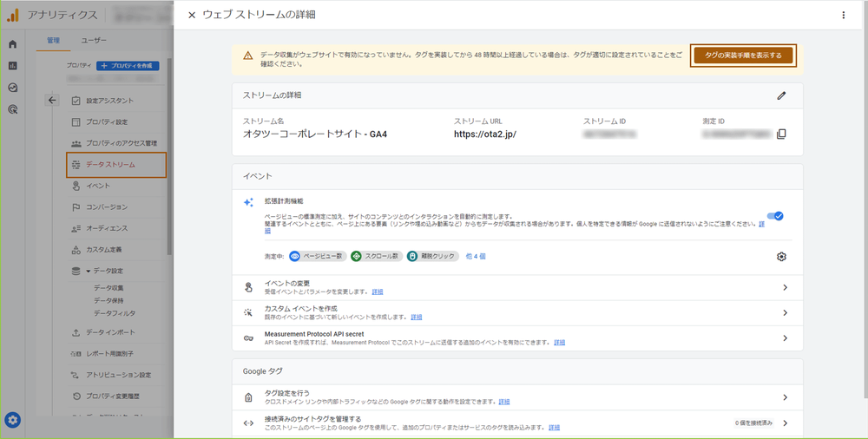This screenshot has height=439, width=868.
Task: Open the three-dot more options menu
Action: (x=843, y=15)
